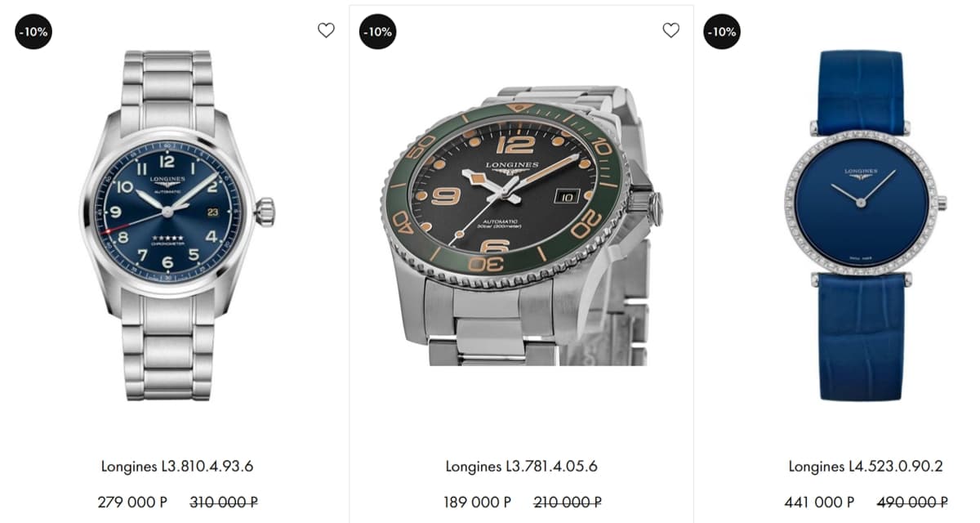Add Longines L3.810.4.93.6 to favorites

(326, 31)
